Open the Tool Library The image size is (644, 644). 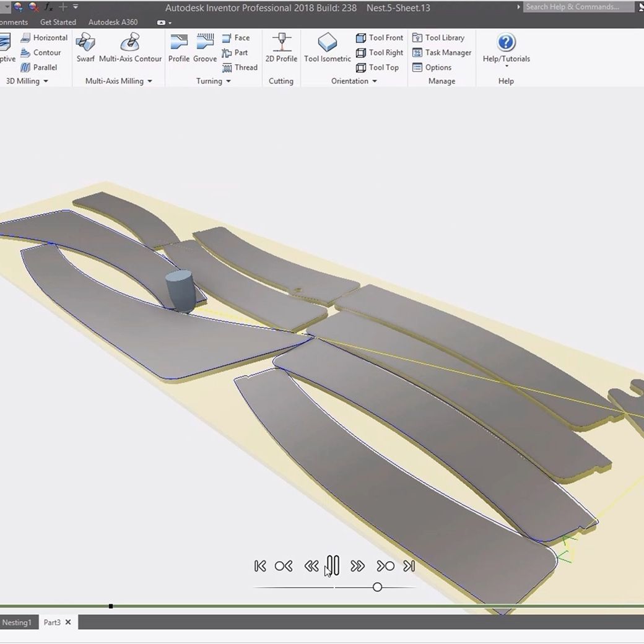442,37
